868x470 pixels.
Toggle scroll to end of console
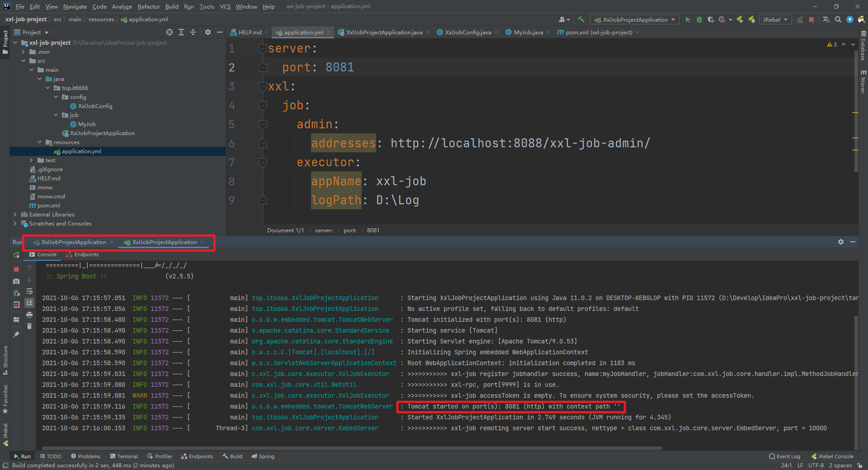coord(29,303)
